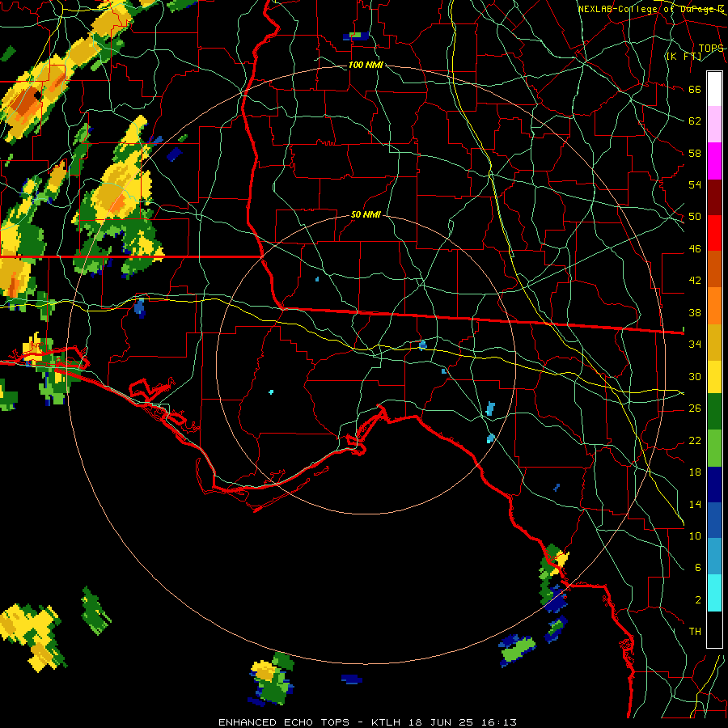The width and height of the screenshot is (728, 728).
Task: Click the "46" legend value
Action: pyautogui.click(x=695, y=249)
